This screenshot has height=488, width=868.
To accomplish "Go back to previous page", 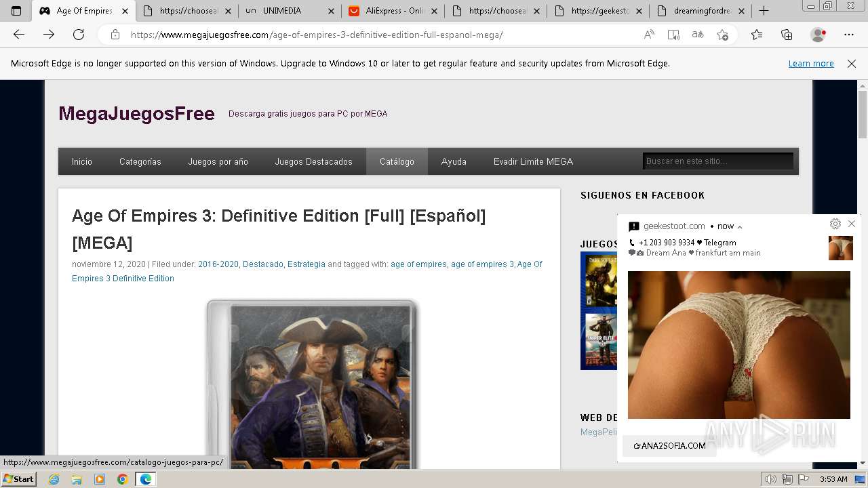I will click(19, 35).
